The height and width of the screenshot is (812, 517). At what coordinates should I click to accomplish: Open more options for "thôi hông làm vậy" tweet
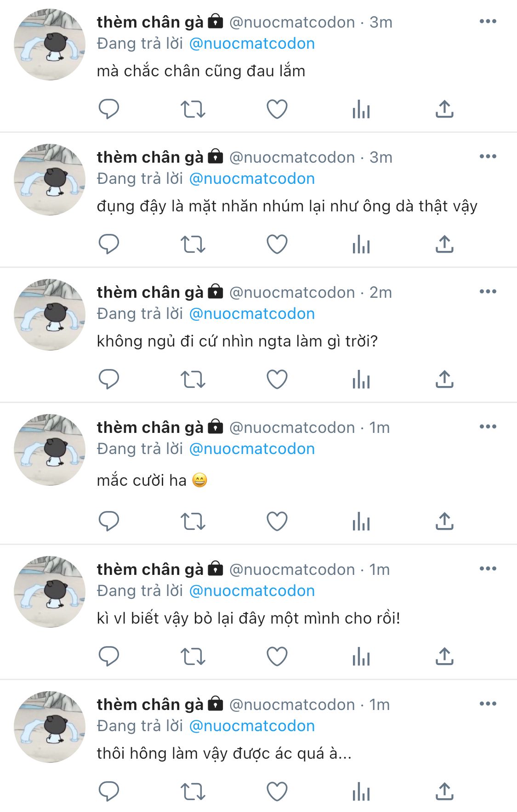(x=488, y=704)
